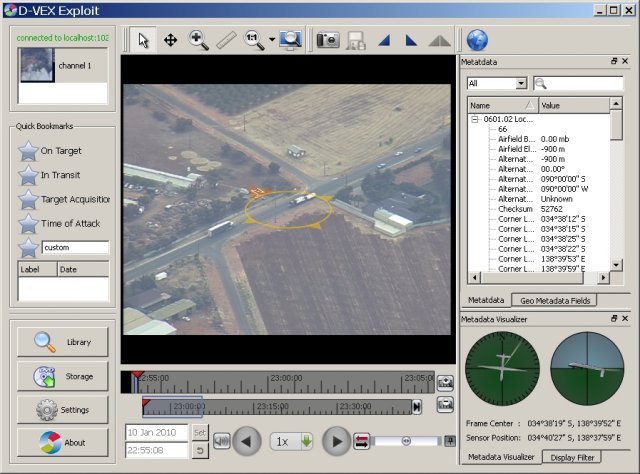Click the volume slider handle
This screenshot has height=474, width=640.
point(406,441)
